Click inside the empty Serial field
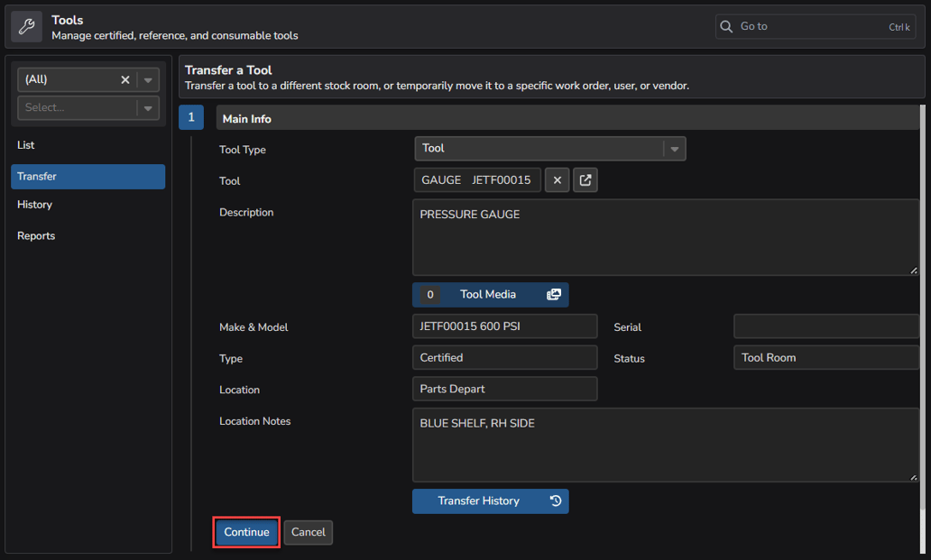Screen dimensions: 931x560 tap(825, 326)
